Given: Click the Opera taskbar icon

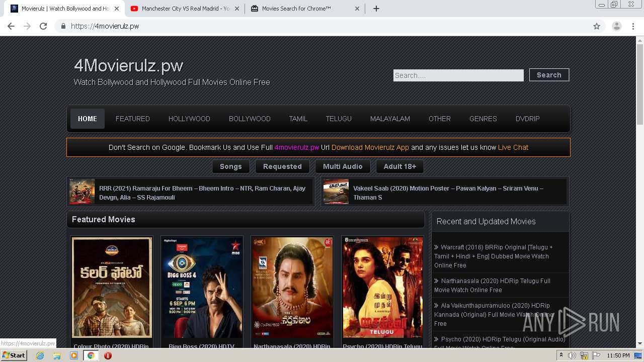Looking at the screenshot, I should 108,355.
